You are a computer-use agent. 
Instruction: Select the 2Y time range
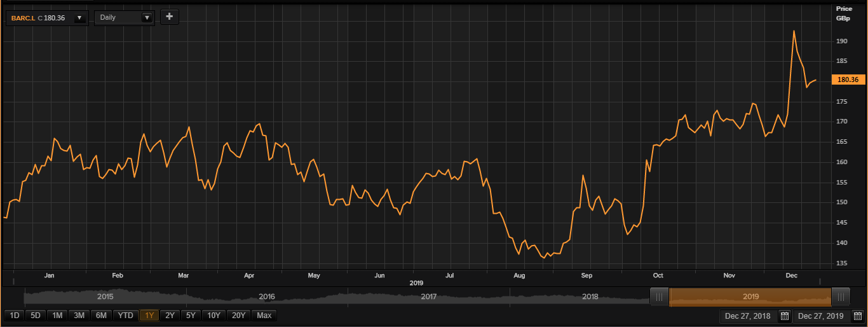pos(170,315)
